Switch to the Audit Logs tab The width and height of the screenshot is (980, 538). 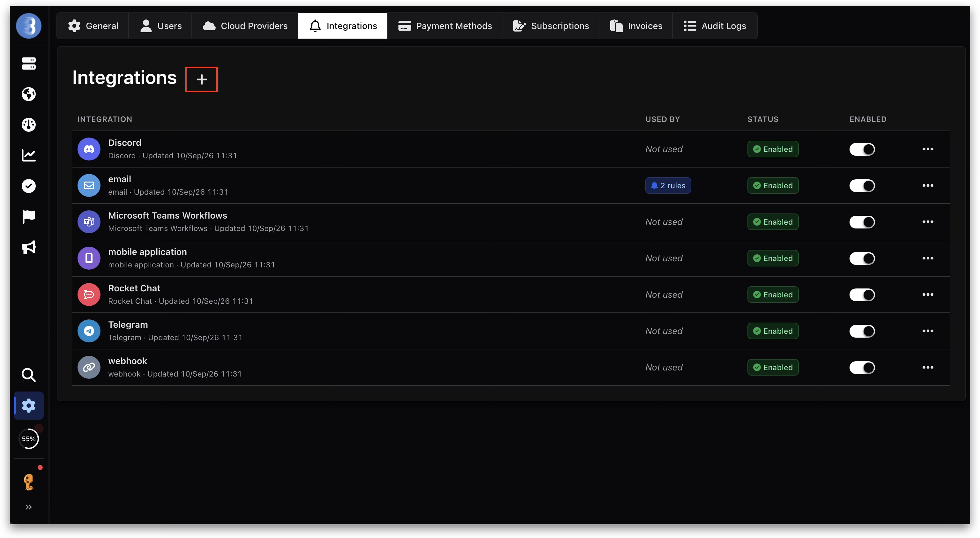coord(715,26)
